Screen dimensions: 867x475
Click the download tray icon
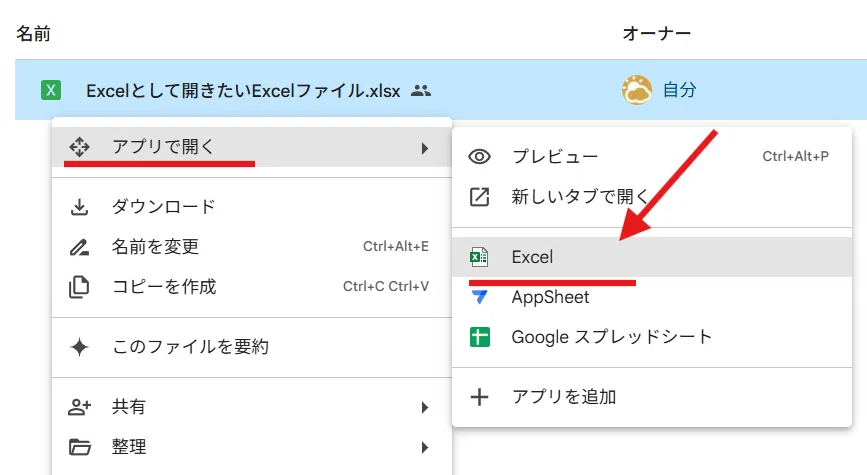[x=79, y=207]
